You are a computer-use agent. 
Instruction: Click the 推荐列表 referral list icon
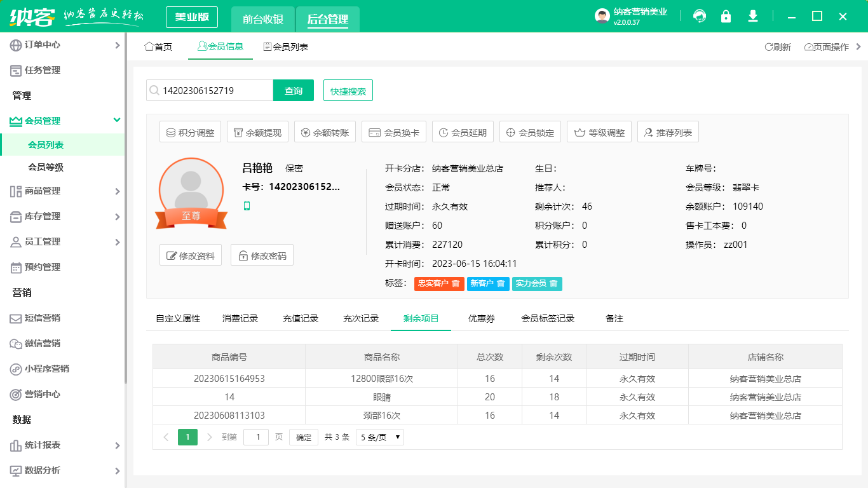tap(668, 132)
